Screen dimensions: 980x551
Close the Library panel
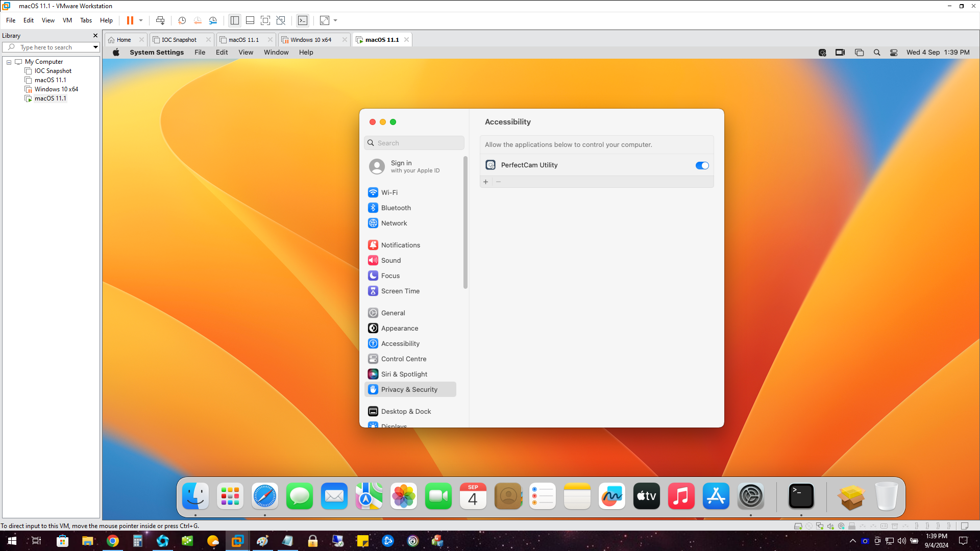tap(95, 36)
